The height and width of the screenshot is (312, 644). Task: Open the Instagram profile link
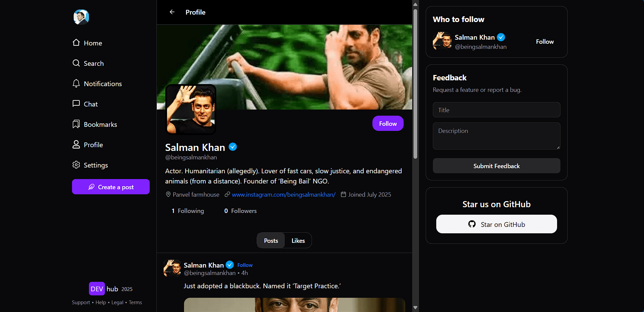(x=283, y=195)
